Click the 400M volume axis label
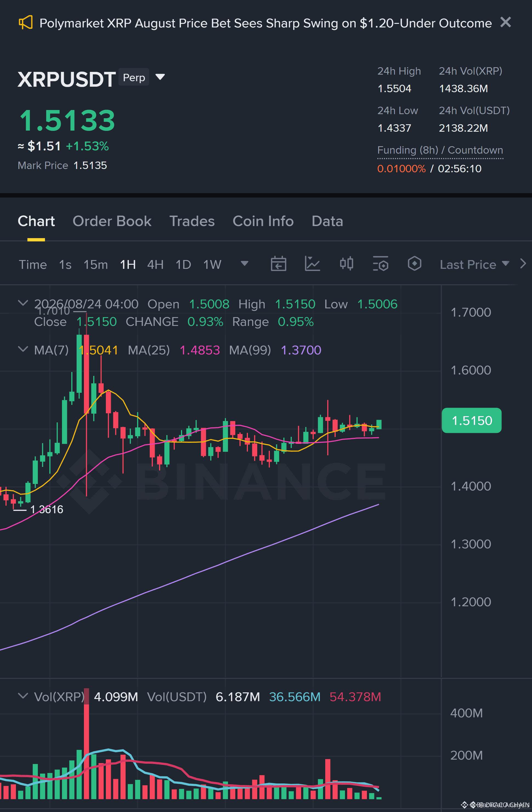This screenshot has height=812, width=532. 466,713
